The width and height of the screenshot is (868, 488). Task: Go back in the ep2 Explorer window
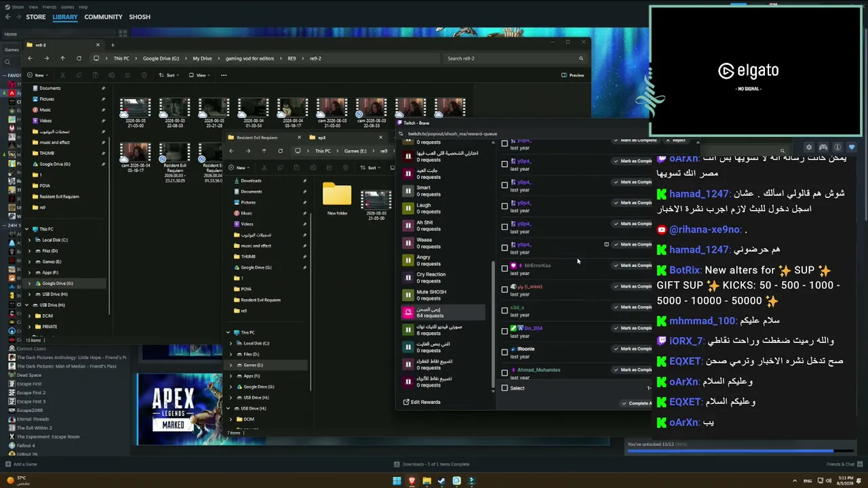point(231,151)
